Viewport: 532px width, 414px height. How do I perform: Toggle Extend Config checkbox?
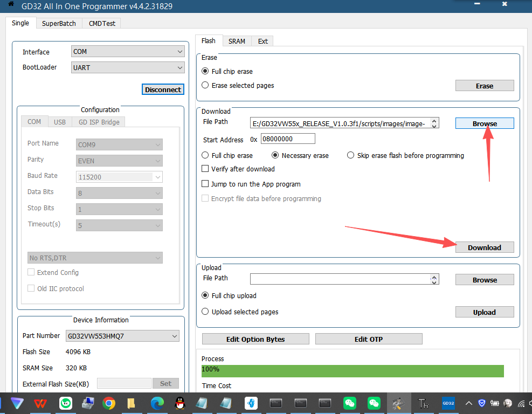coord(31,272)
